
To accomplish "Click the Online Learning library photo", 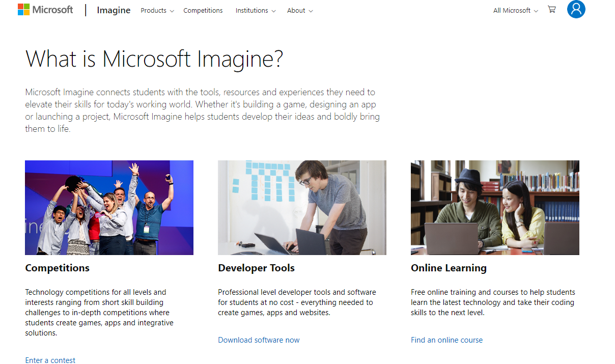I will 495,208.
